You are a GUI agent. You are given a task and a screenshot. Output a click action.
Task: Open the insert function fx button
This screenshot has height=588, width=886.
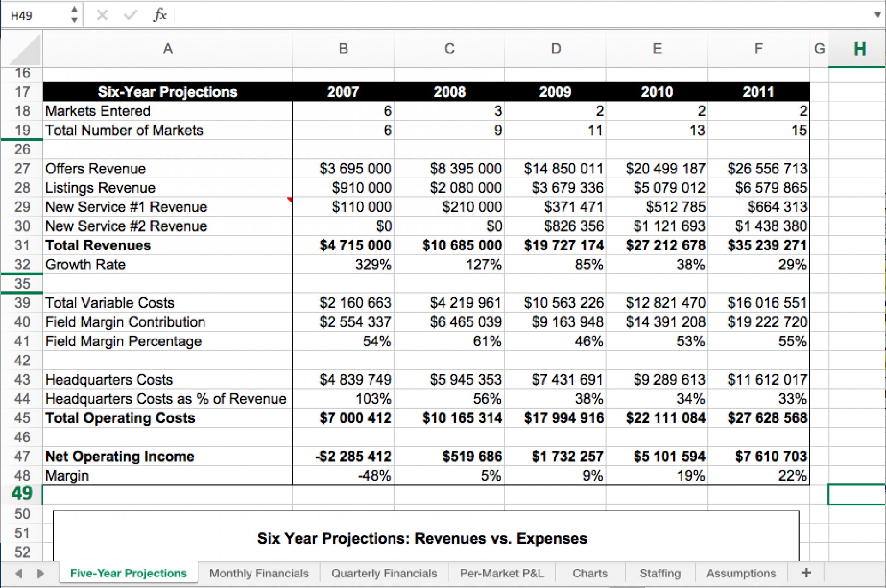tap(160, 15)
